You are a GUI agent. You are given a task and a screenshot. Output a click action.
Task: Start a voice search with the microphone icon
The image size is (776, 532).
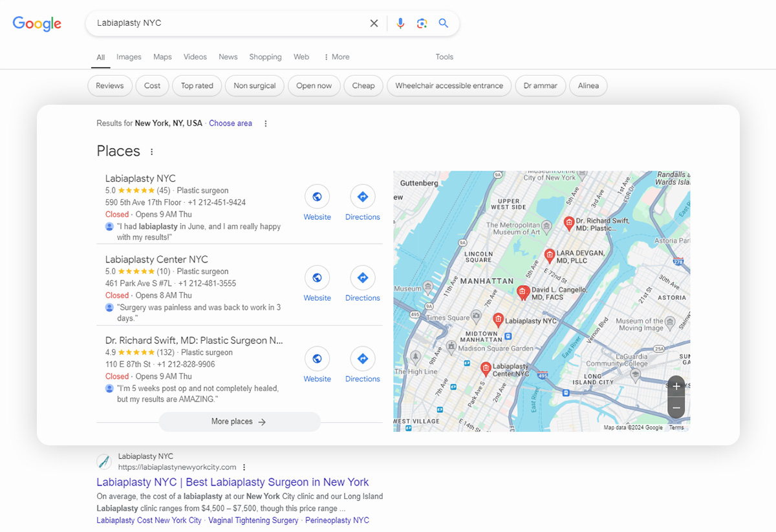(400, 23)
